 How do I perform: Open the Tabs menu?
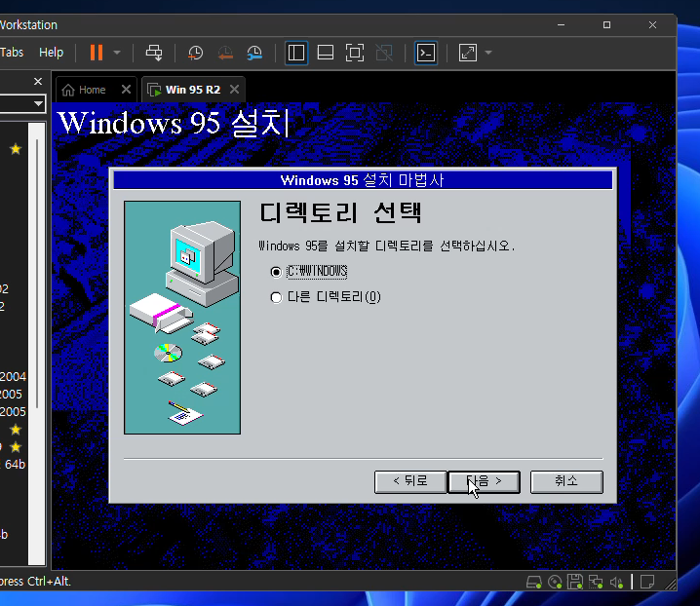12,53
